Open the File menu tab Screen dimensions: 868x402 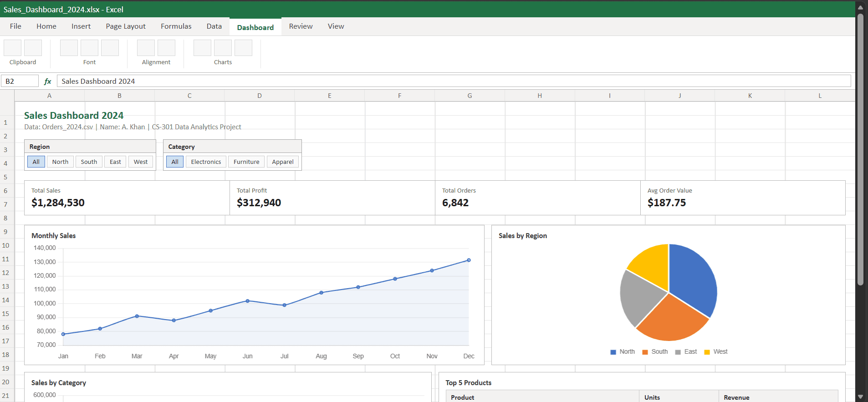(x=15, y=26)
